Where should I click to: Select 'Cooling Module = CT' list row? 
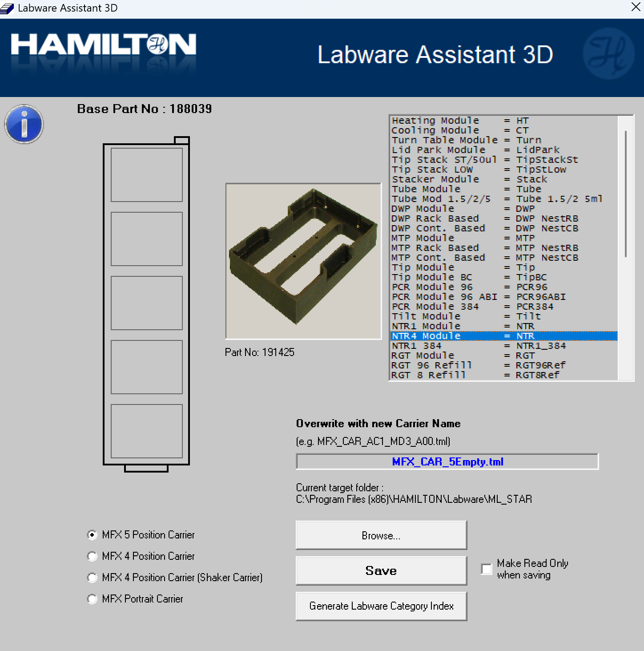(504, 130)
